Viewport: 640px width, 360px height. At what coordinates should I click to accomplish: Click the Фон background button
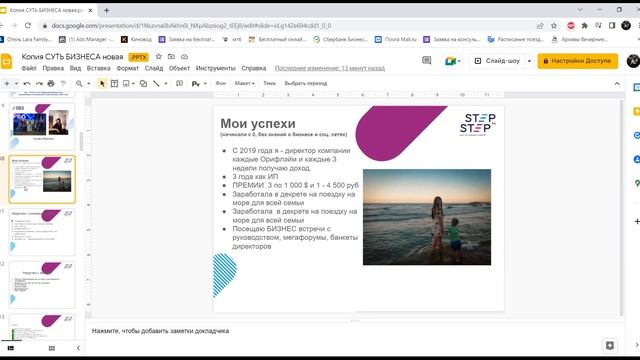[221, 83]
